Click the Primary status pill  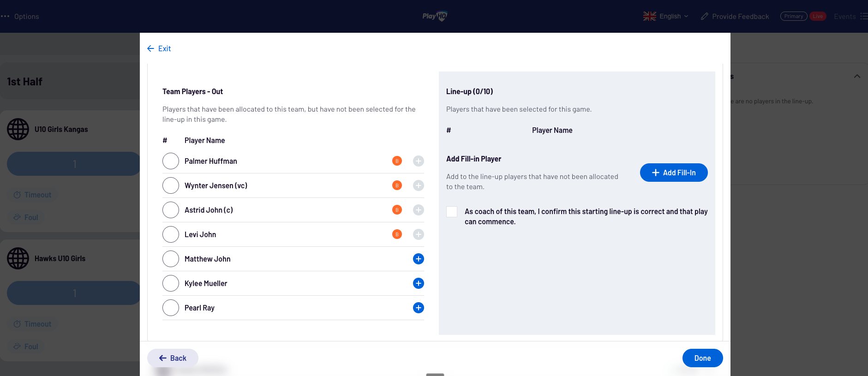pyautogui.click(x=794, y=16)
